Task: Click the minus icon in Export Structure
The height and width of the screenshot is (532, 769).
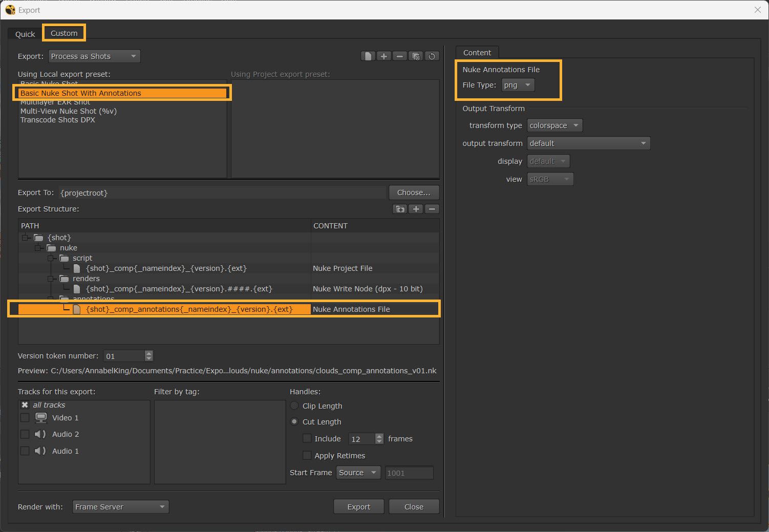Action: [432, 209]
